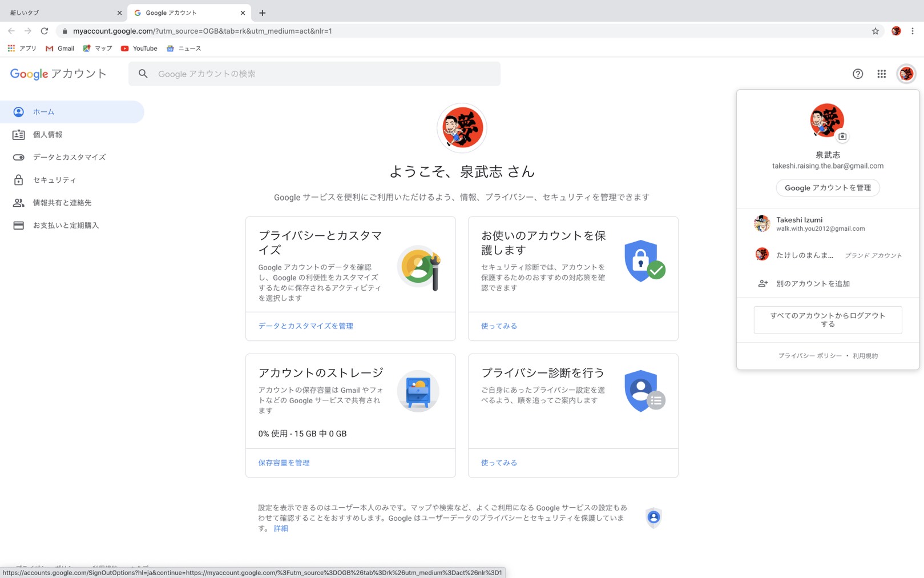This screenshot has width=924, height=578.
Task: Click the browser address bar URL
Action: tap(203, 31)
